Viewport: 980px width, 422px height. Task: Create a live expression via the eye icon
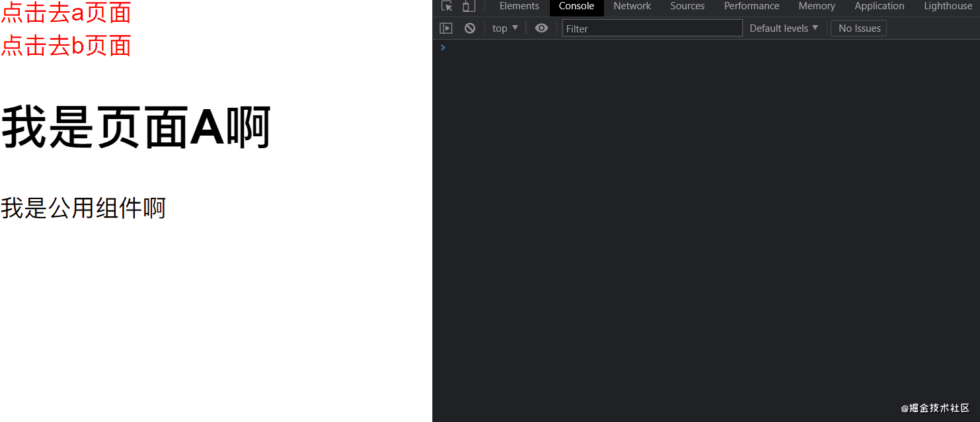click(541, 28)
